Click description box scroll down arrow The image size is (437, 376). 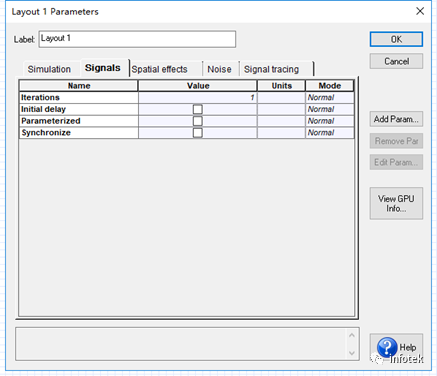[352, 353]
